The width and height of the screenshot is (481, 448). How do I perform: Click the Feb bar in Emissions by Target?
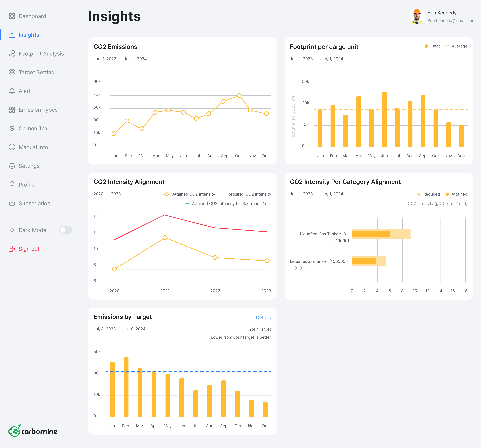tap(126, 387)
